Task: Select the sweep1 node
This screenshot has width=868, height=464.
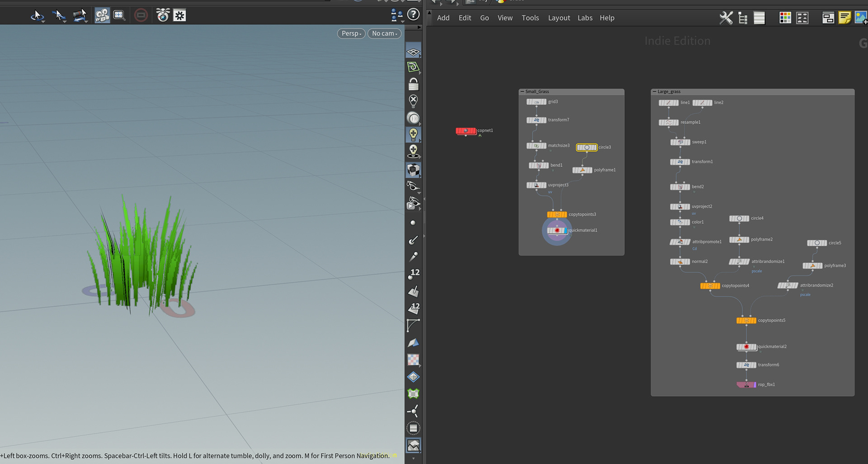Action: 680,142
